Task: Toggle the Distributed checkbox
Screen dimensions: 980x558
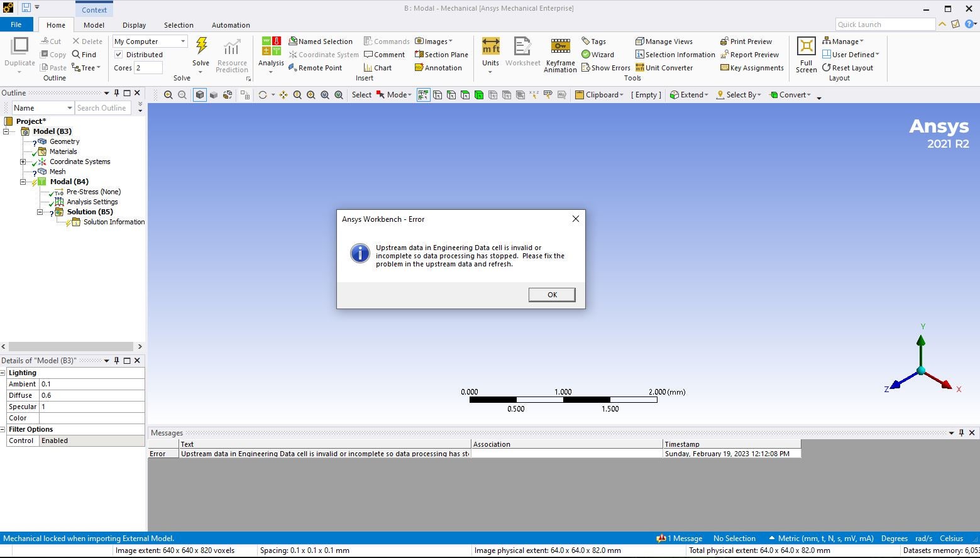Action: tap(118, 55)
